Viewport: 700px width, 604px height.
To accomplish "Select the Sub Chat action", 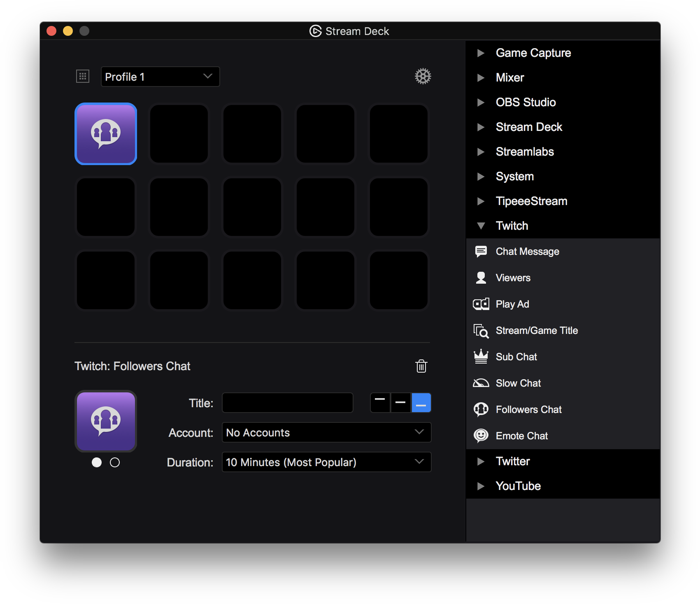I will (516, 357).
